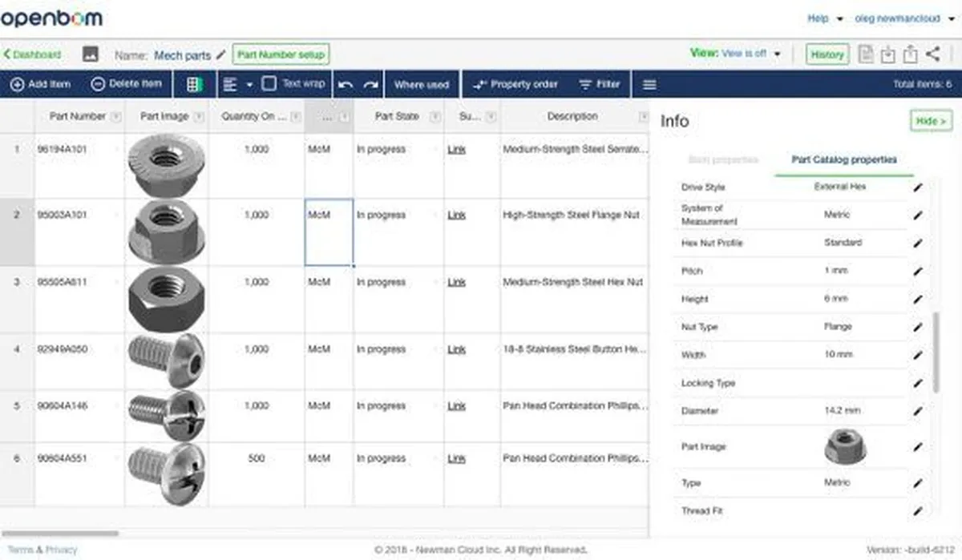Edit the Height property pencil
The image size is (962, 560).
[918, 299]
